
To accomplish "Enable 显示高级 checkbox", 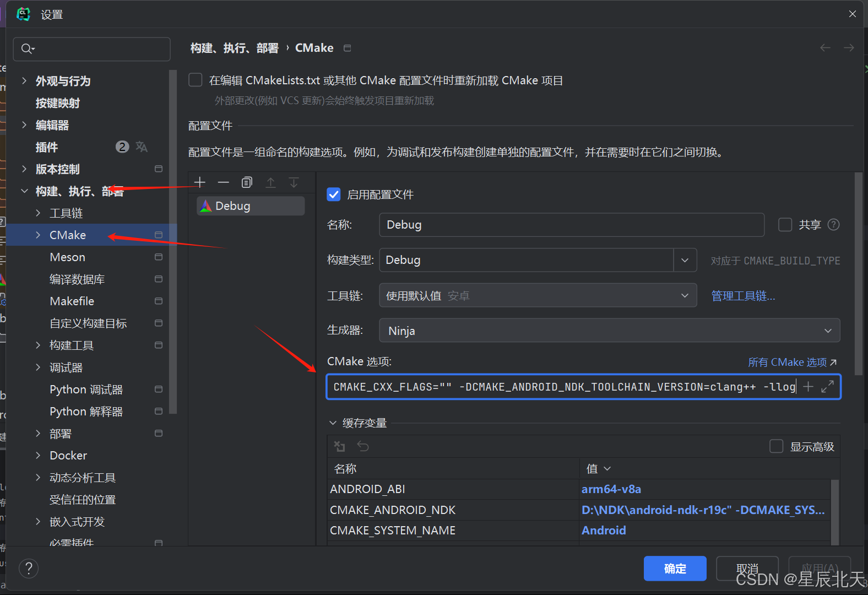I will [x=776, y=446].
